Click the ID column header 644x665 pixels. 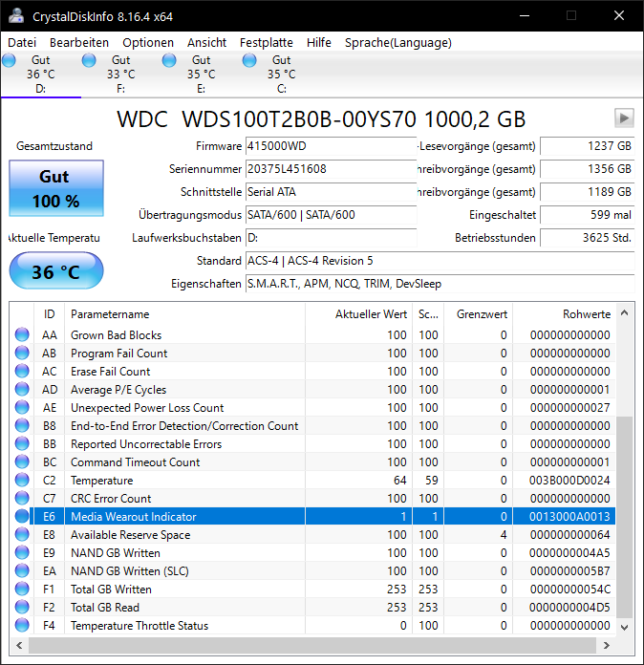[50, 314]
